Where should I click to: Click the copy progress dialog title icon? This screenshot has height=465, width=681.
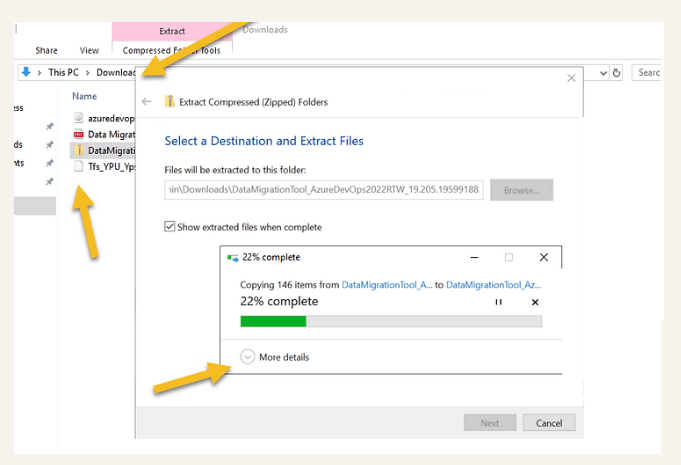pos(233,257)
